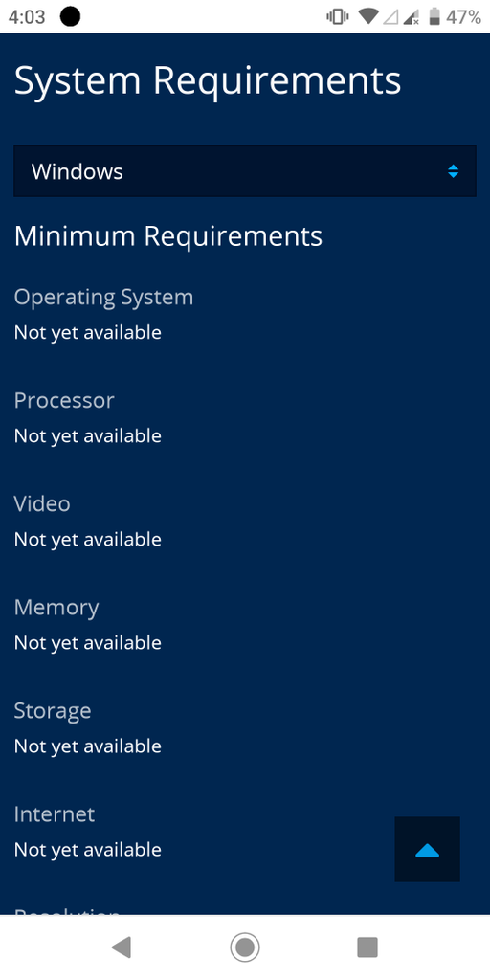
Task: Select the Operating System label
Action: coord(103,298)
